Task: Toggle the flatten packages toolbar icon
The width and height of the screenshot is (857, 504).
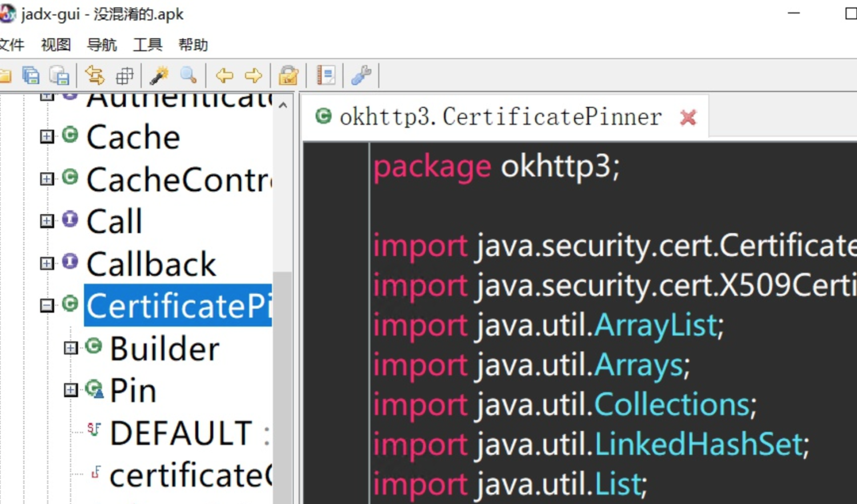Action: tap(125, 75)
